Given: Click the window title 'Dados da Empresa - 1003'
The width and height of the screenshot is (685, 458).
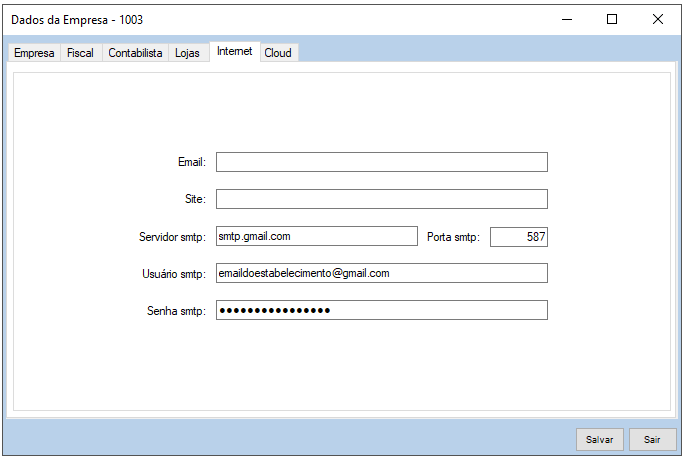Looking at the screenshot, I should point(70,20).
